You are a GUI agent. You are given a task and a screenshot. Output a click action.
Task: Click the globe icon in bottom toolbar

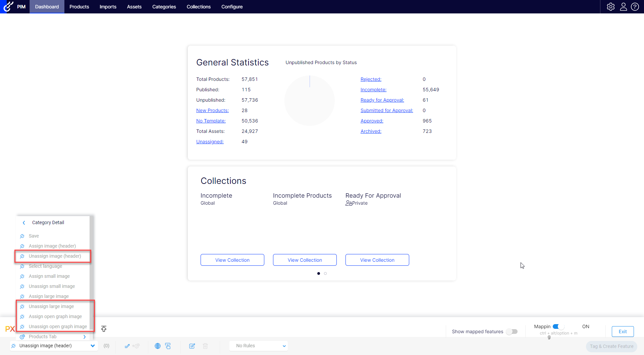tap(158, 346)
